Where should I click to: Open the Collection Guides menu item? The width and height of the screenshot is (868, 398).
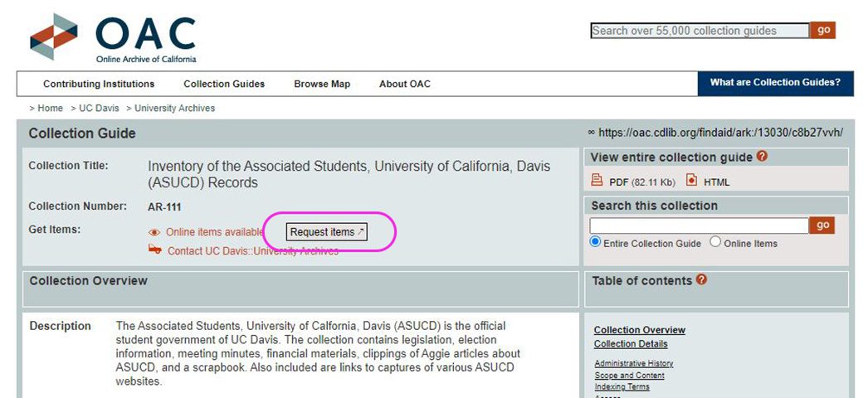(x=224, y=84)
